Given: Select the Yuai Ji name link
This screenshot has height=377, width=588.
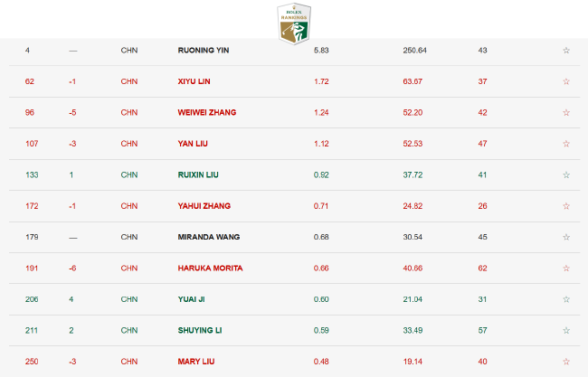Looking at the screenshot, I should click(191, 299).
